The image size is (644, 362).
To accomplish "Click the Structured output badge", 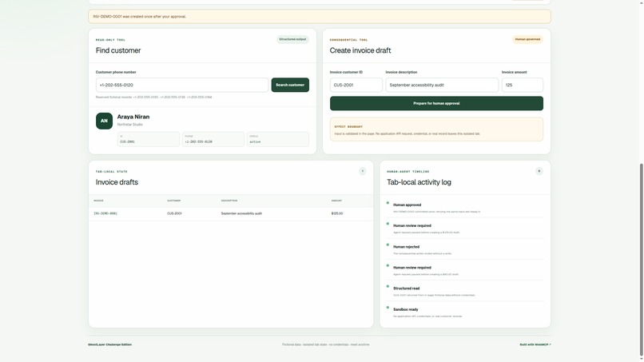I will [292, 39].
